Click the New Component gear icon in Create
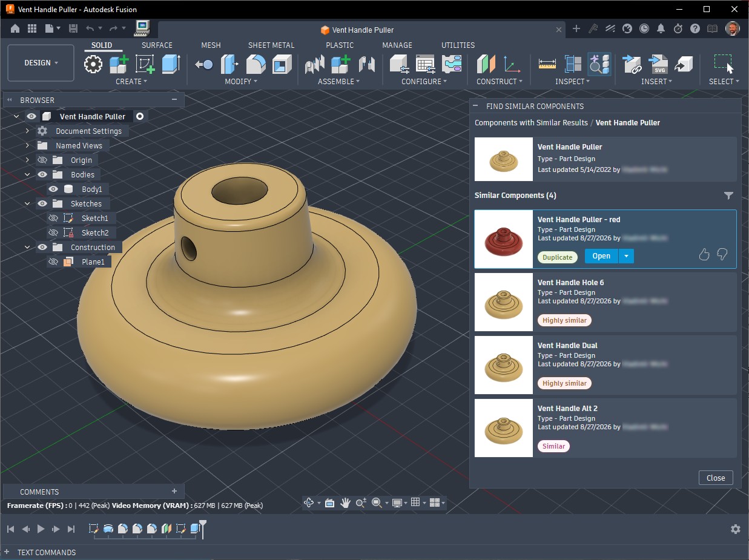The width and height of the screenshot is (749, 560). tap(93, 64)
